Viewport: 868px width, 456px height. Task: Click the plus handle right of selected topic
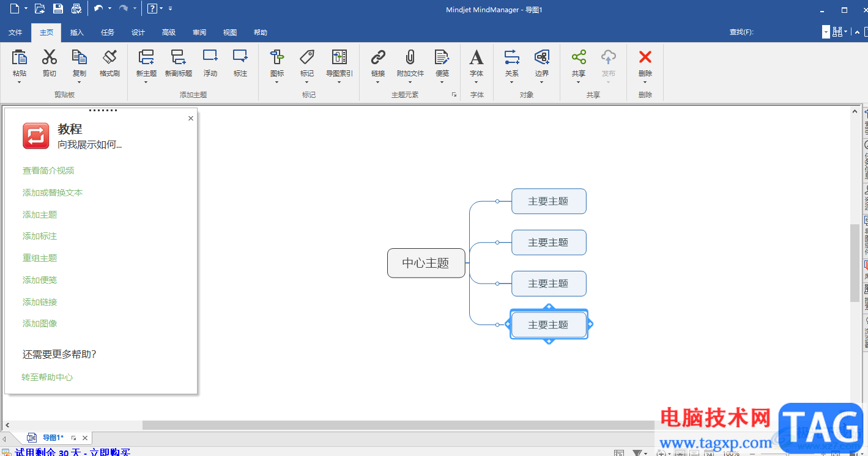590,324
